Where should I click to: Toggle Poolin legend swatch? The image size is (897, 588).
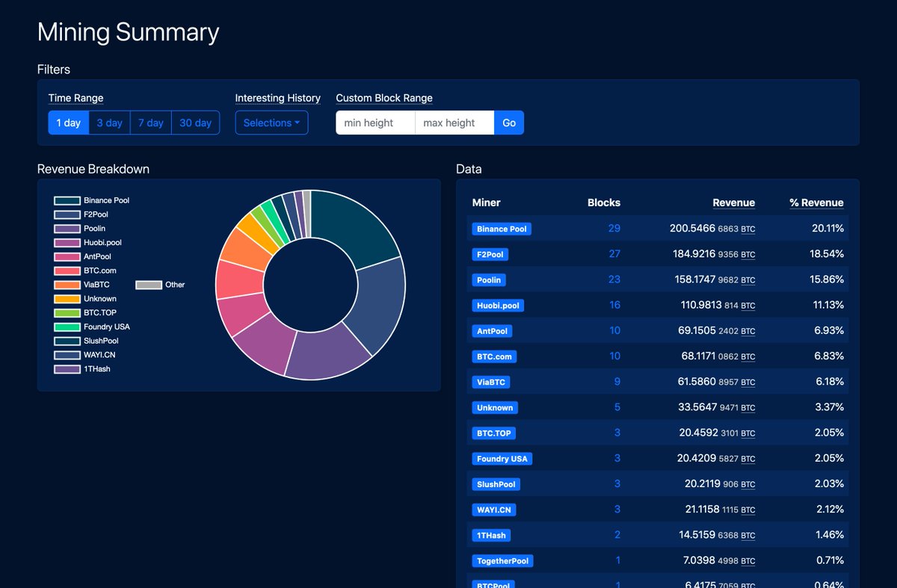67,229
